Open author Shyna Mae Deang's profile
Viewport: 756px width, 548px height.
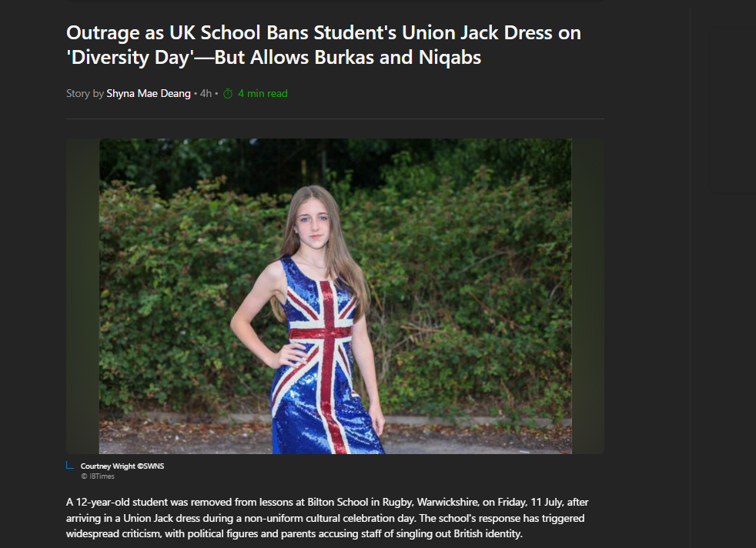(149, 93)
